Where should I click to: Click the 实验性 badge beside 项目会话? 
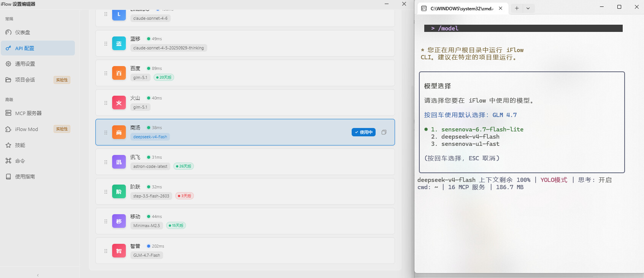point(62,80)
